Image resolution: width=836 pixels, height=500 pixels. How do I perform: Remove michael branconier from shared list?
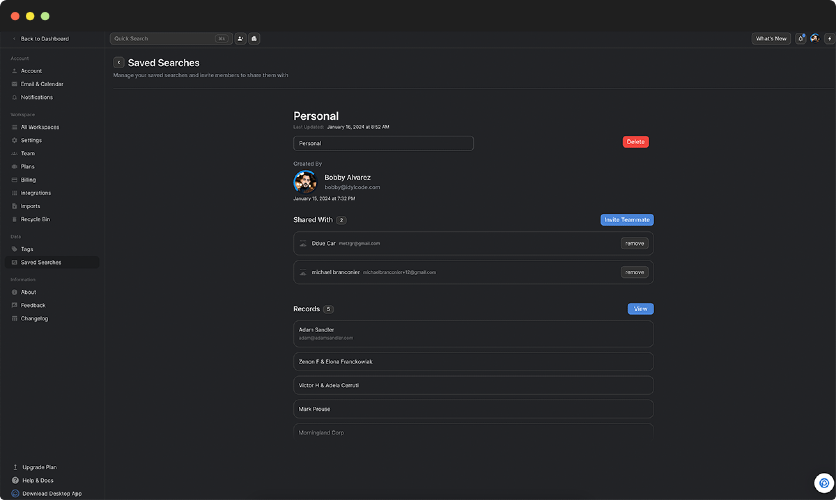point(634,272)
